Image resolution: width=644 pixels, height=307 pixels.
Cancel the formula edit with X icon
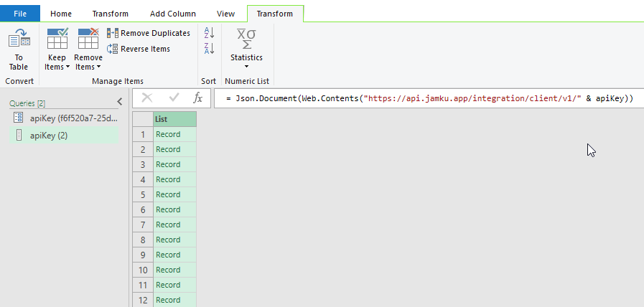(x=147, y=98)
